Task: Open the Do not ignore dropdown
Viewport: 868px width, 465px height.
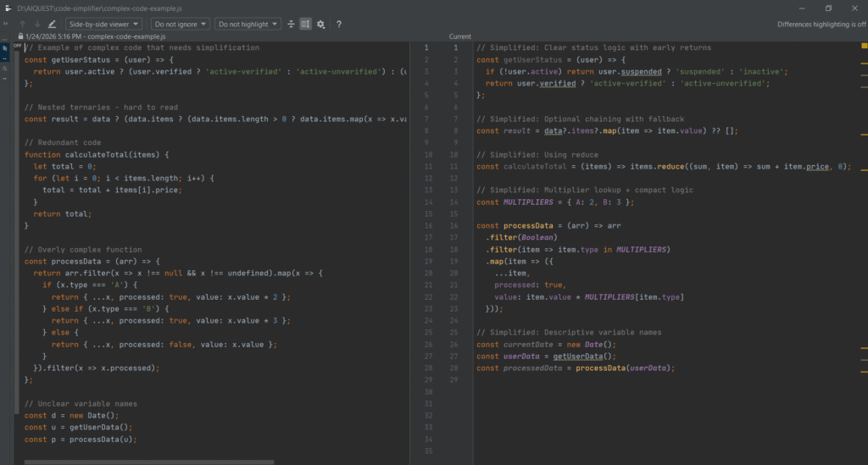Action: point(180,25)
